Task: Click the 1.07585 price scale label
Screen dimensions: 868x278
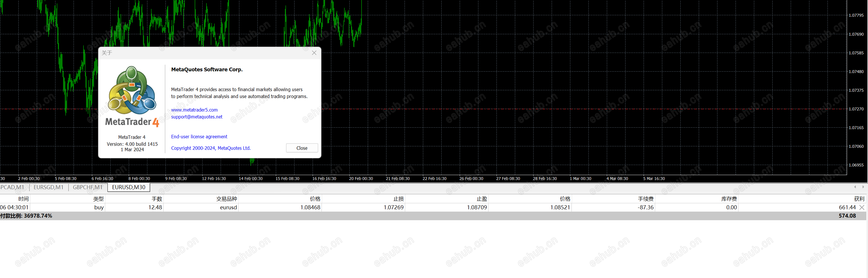Action: coord(856,53)
